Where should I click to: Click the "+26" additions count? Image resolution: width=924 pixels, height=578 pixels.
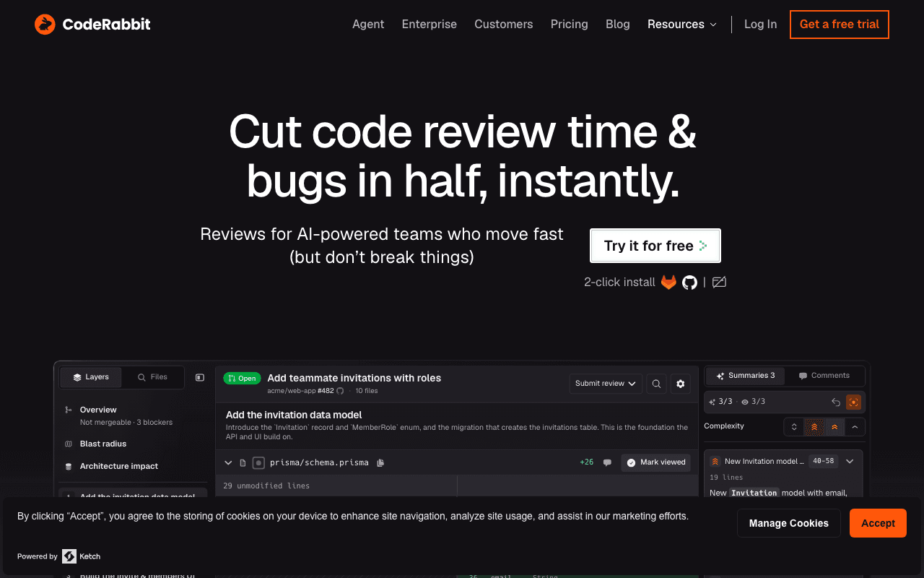tap(586, 462)
